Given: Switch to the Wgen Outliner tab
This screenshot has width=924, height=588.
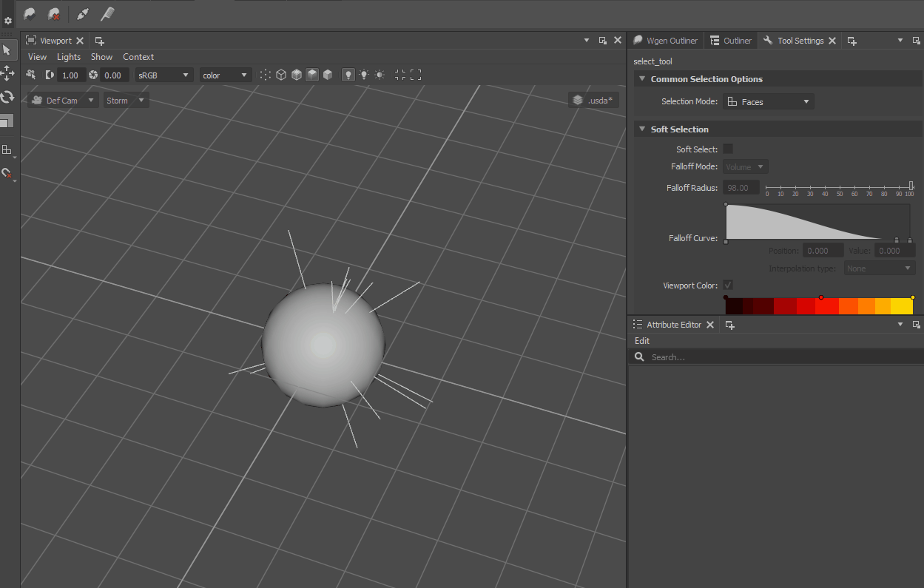Looking at the screenshot, I should 665,41.
